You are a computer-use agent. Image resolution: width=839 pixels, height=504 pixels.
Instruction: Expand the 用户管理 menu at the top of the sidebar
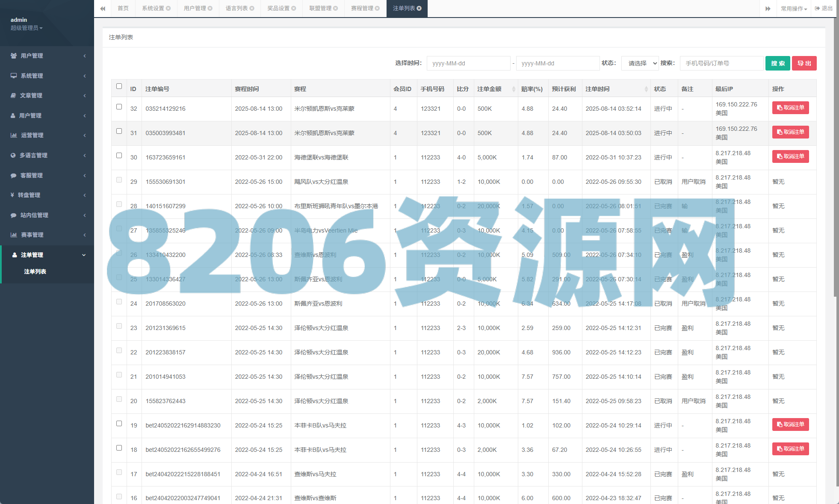pos(47,56)
